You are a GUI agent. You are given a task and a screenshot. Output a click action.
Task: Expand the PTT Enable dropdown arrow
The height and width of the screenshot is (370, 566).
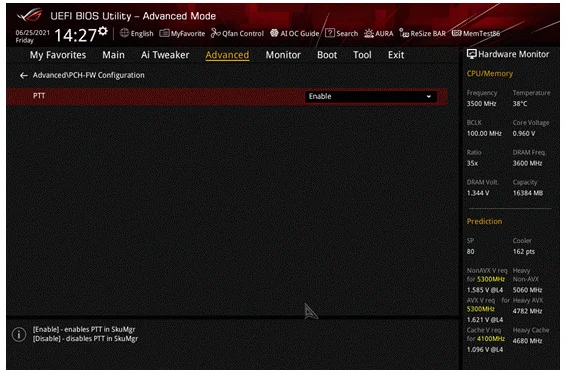(x=428, y=97)
